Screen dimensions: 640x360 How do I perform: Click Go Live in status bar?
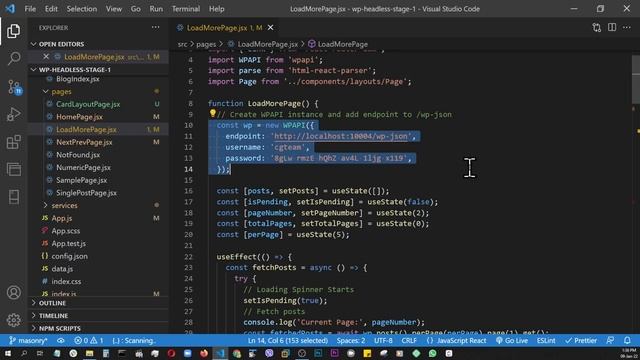[x=512, y=340]
